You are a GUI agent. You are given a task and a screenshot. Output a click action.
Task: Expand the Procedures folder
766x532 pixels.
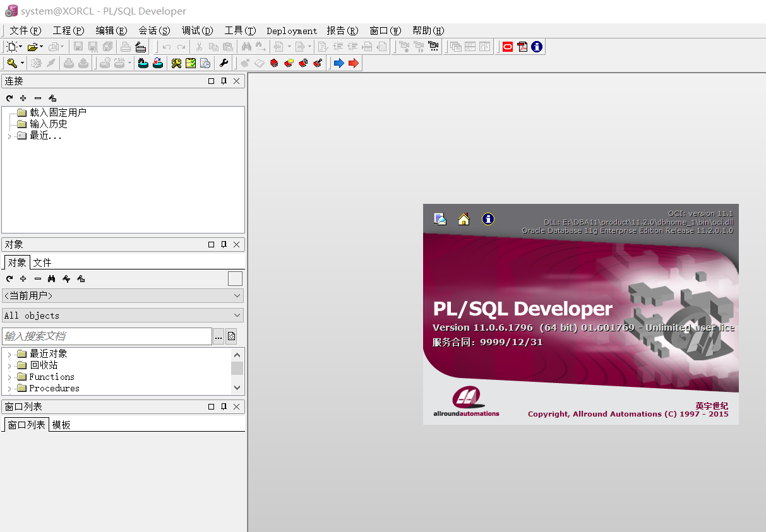9,388
